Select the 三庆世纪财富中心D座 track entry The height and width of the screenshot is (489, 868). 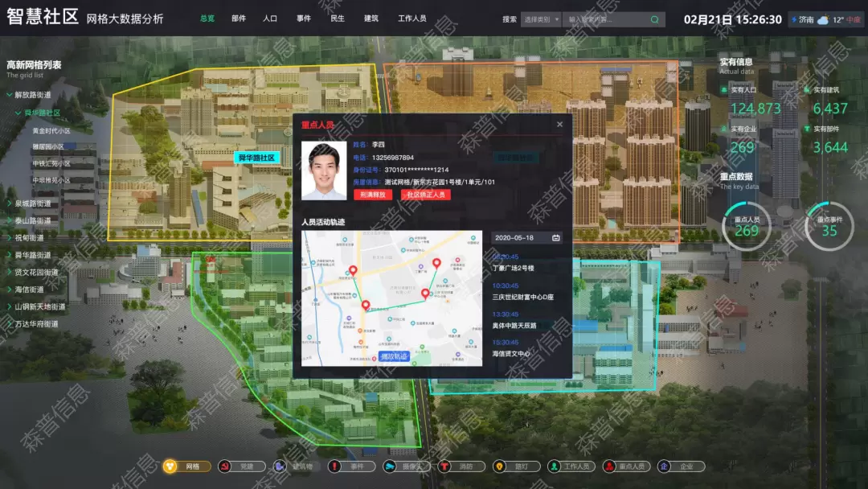[x=522, y=297]
